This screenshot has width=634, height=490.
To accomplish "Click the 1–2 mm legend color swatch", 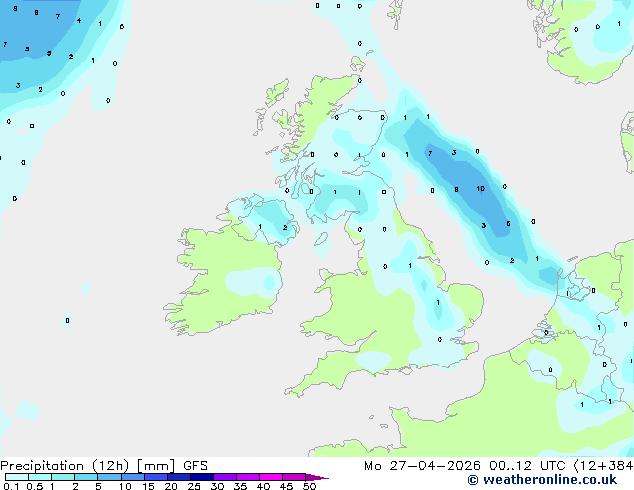I will (x=63, y=477).
